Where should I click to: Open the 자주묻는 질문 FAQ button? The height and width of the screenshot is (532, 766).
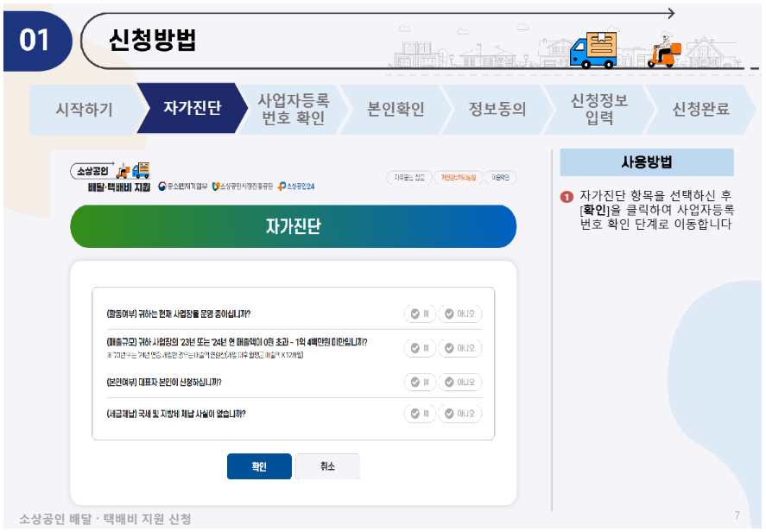(409, 177)
